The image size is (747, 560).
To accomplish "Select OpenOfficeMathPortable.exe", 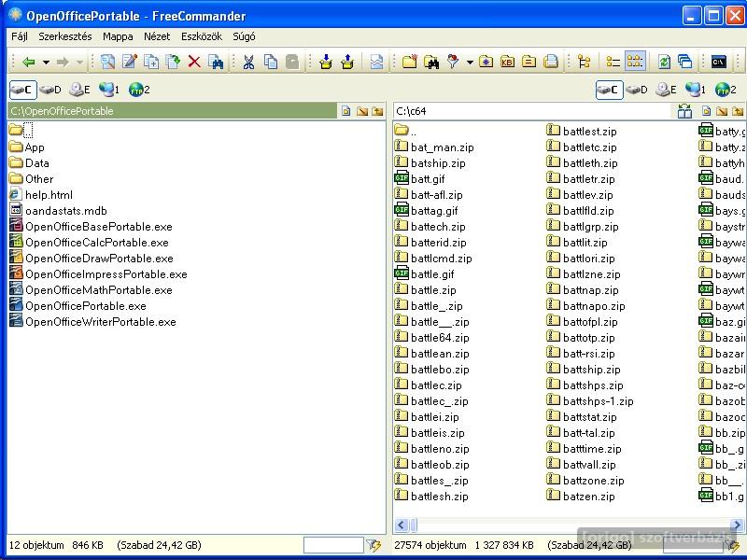I will [91, 290].
